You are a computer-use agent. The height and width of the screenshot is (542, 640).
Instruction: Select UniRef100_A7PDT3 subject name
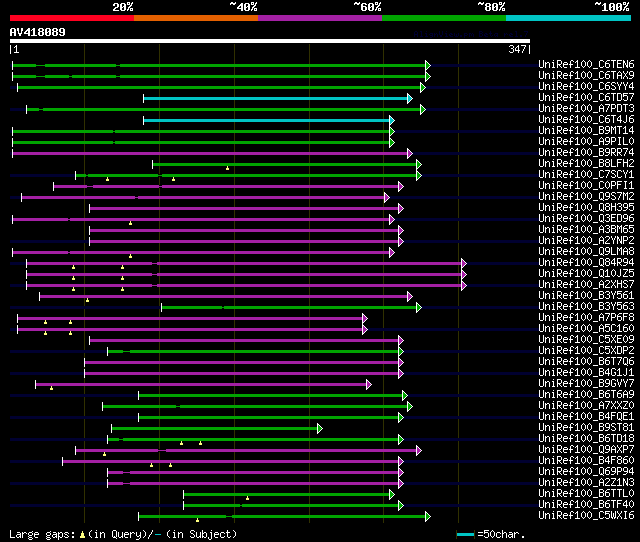coord(586,109)
